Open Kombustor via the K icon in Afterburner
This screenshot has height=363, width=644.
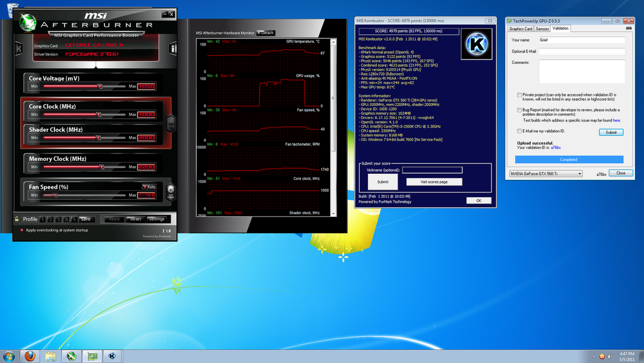coord(19,48)
